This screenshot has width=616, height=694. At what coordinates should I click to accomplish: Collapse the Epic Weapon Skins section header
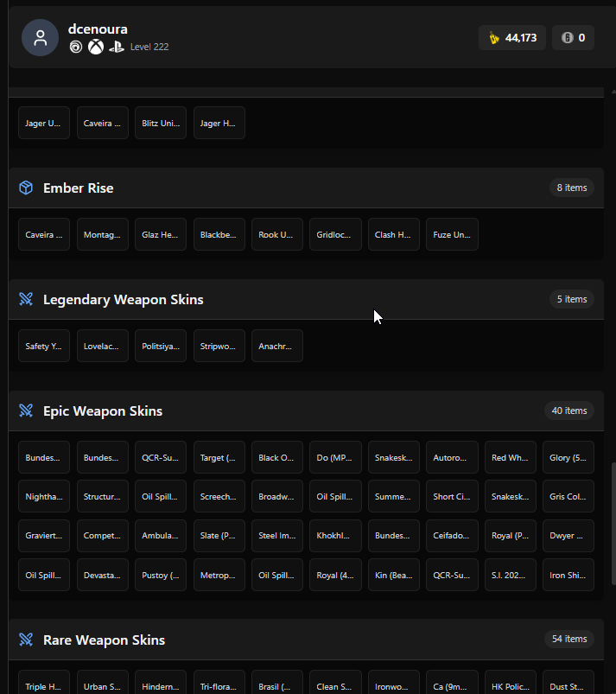306,411
